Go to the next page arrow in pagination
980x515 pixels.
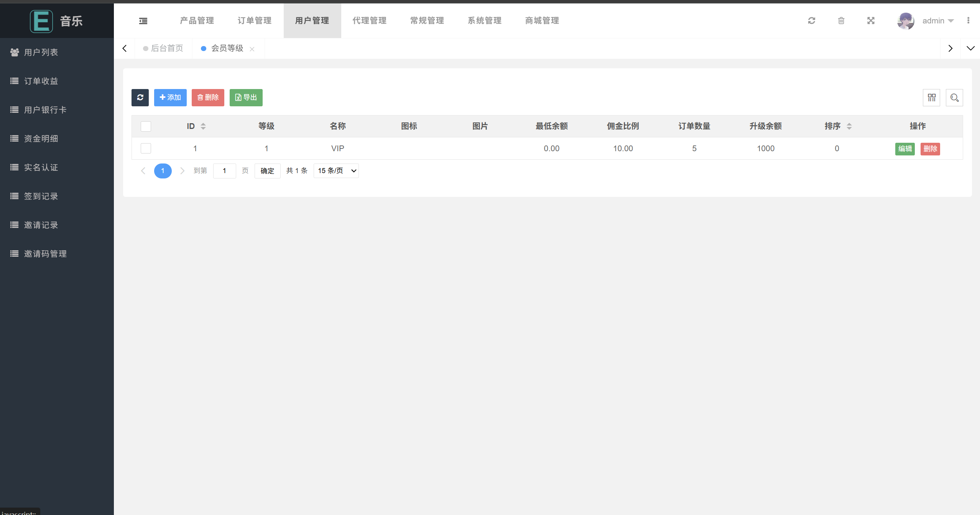[183, 171]
